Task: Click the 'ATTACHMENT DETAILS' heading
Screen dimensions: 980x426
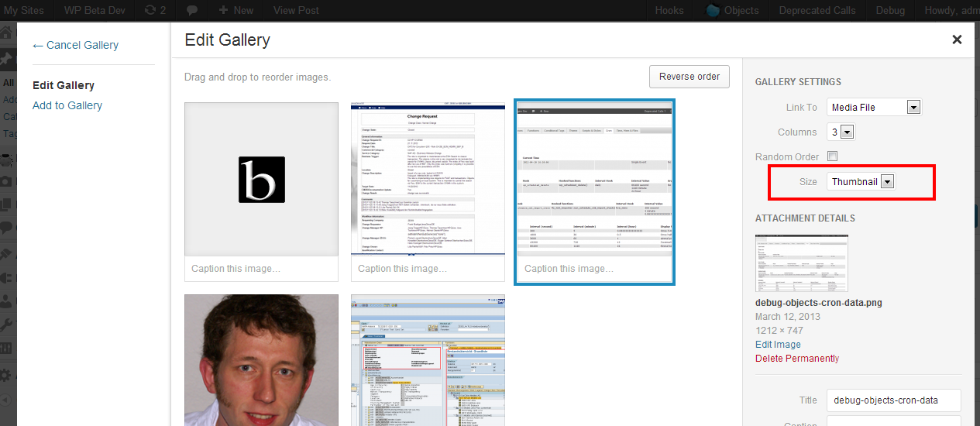Action: [805, 218]
